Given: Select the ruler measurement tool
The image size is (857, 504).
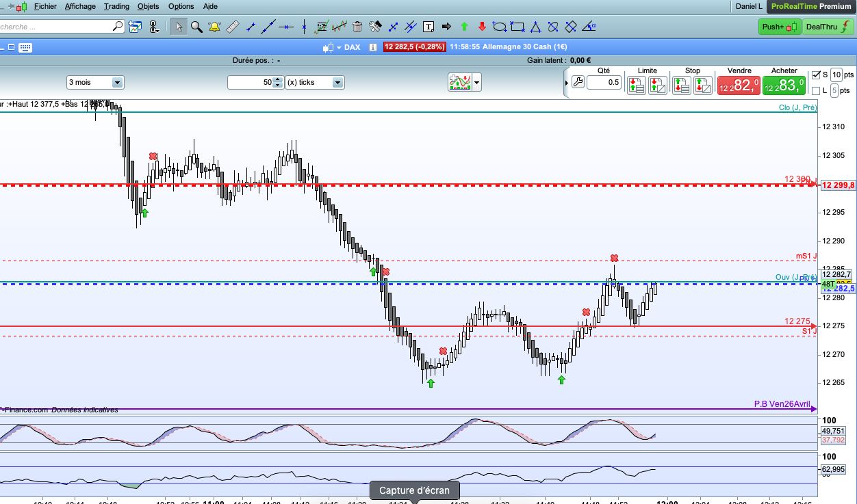Looking at the screenshot, I should (232, 27).
